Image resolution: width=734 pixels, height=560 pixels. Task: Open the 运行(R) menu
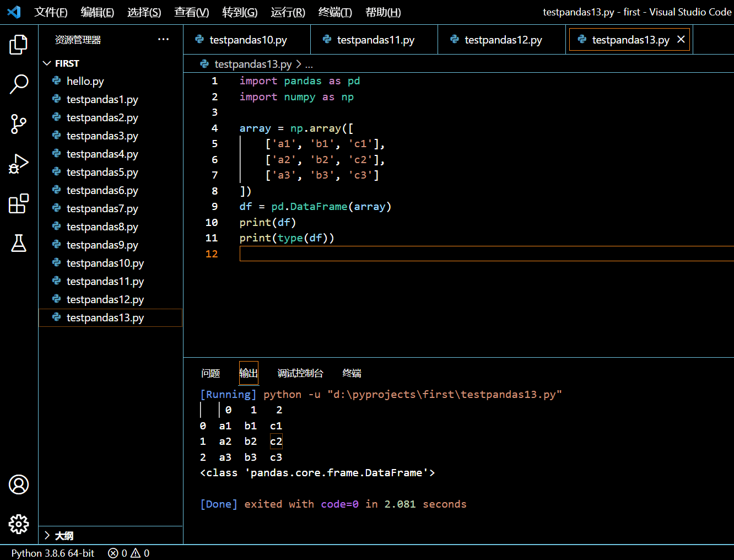[x=288, y=12]
